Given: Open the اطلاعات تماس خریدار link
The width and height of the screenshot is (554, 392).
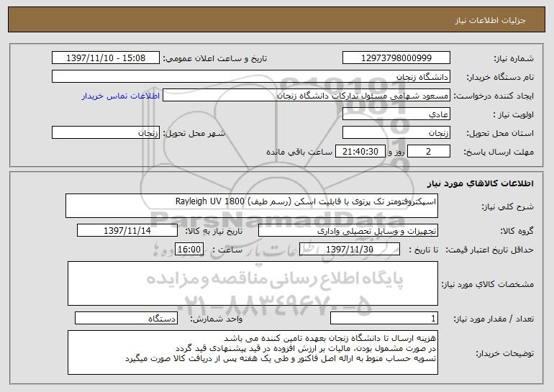Looking at the screenshot, I should 120,96.
